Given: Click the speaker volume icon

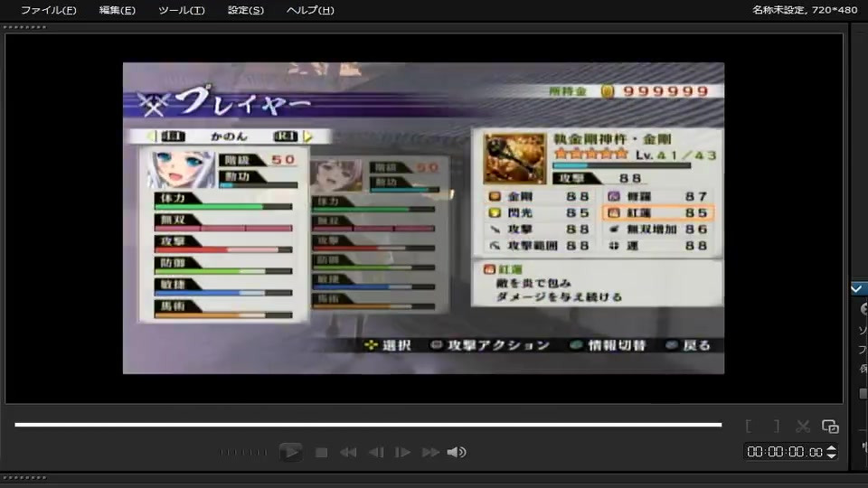Looking at the screenshot, I should [x=456, y=453].
